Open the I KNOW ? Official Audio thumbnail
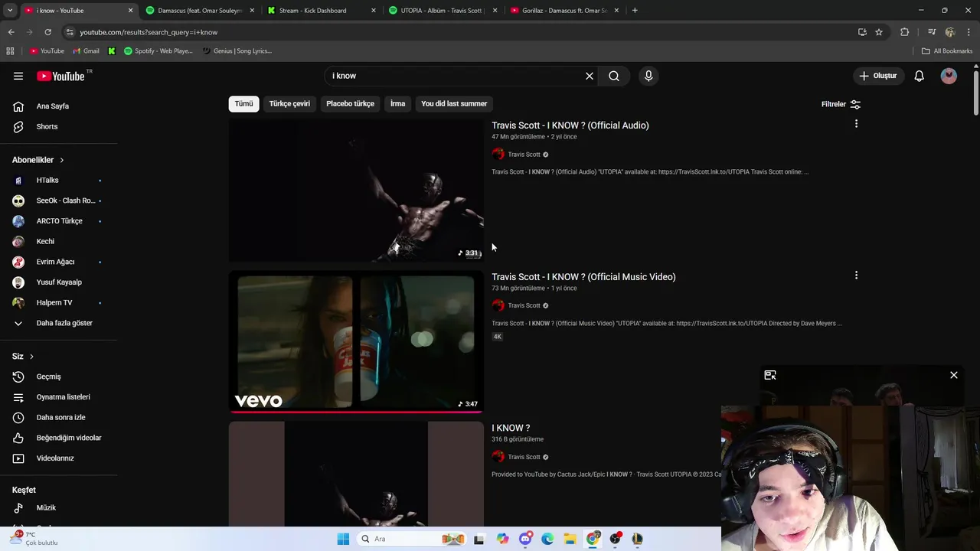 (x=356, y=190)
